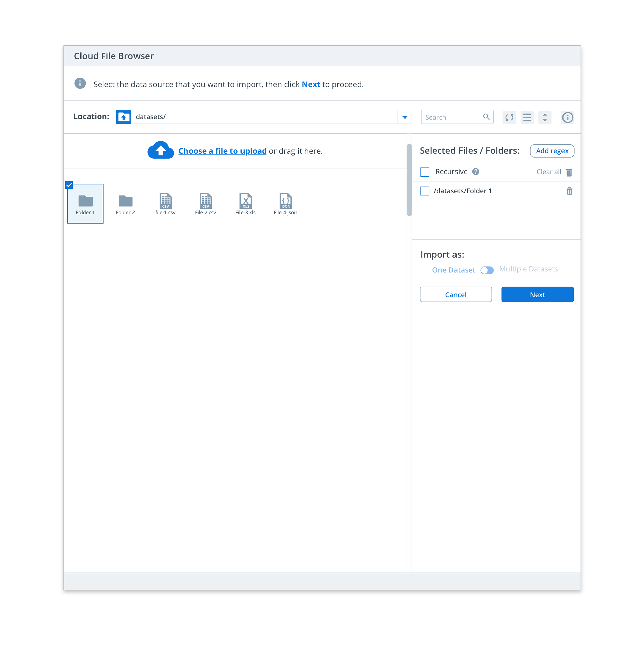Click the Cancel button

456,294
